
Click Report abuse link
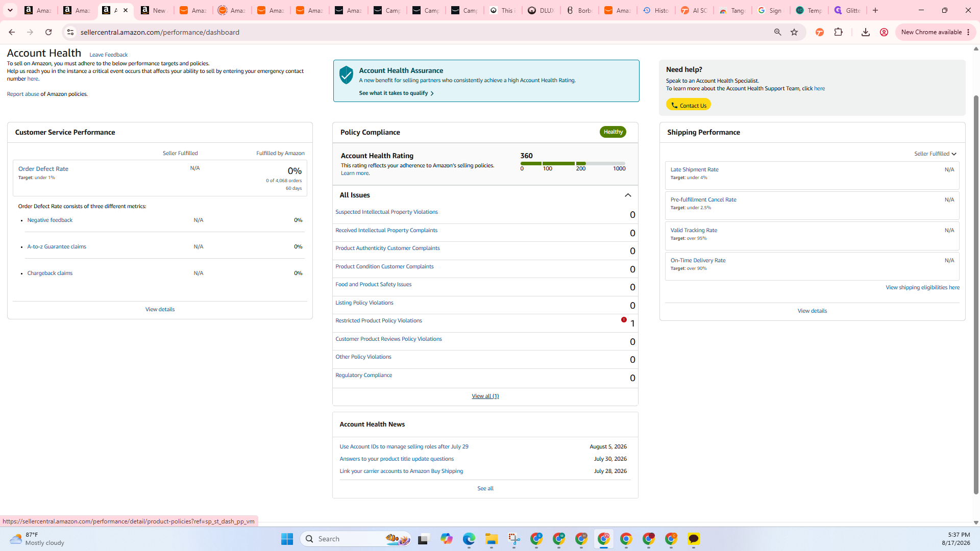point(23,94)
